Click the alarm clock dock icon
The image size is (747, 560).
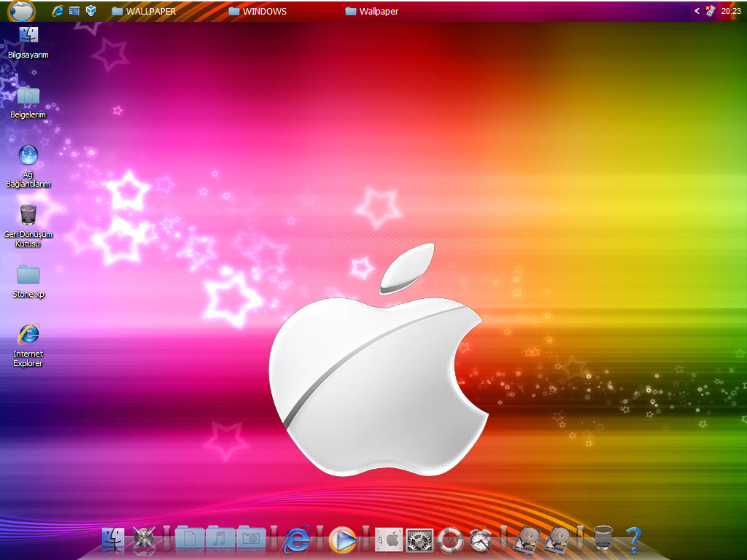[x=481, y=540]
